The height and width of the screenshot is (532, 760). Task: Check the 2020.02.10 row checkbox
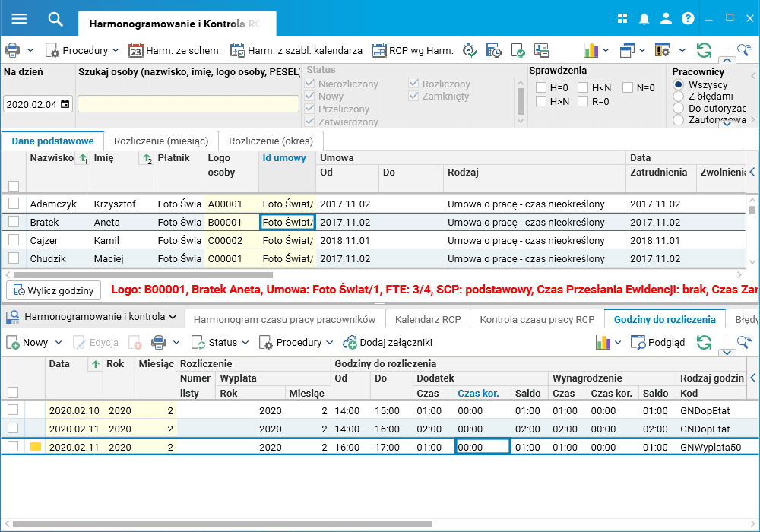click(x=13, y=410)
